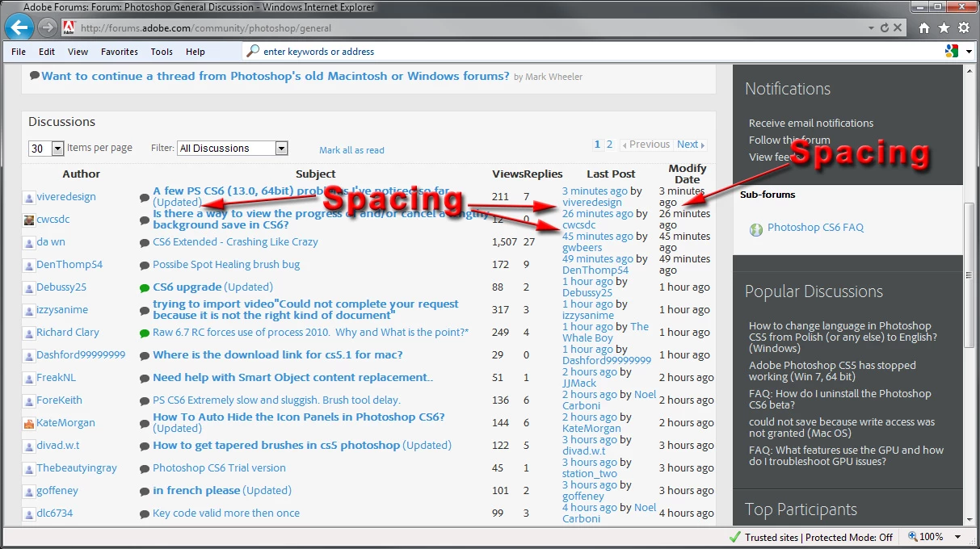Open the 100% zoom level dropdown
The width and height of the screenshot is (980, 549).
(x=958, y=537)
